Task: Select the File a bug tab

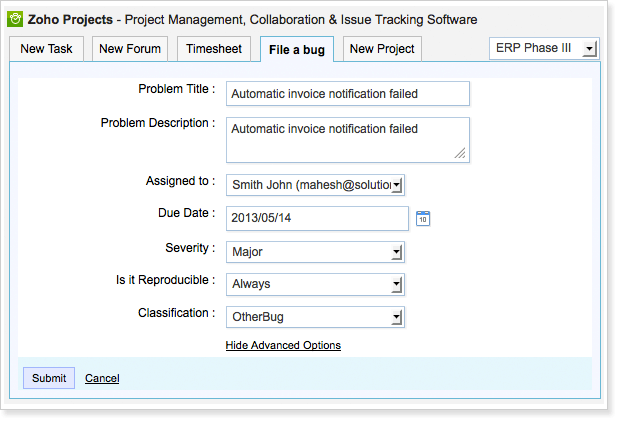Action: click(297, 49)
